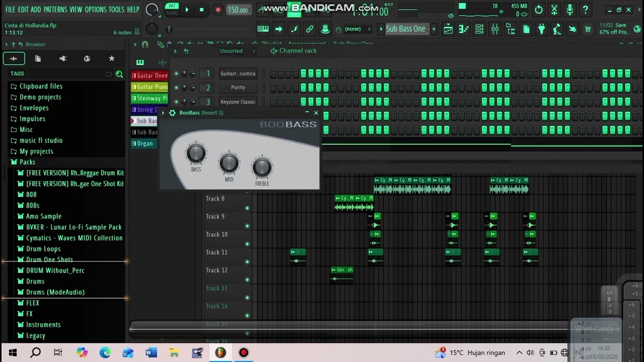Click the right arrow toolbar icon

[x=278, y=29]
